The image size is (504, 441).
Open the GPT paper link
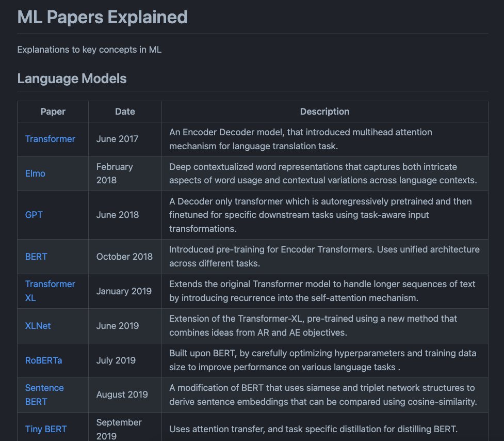[34, 215]
